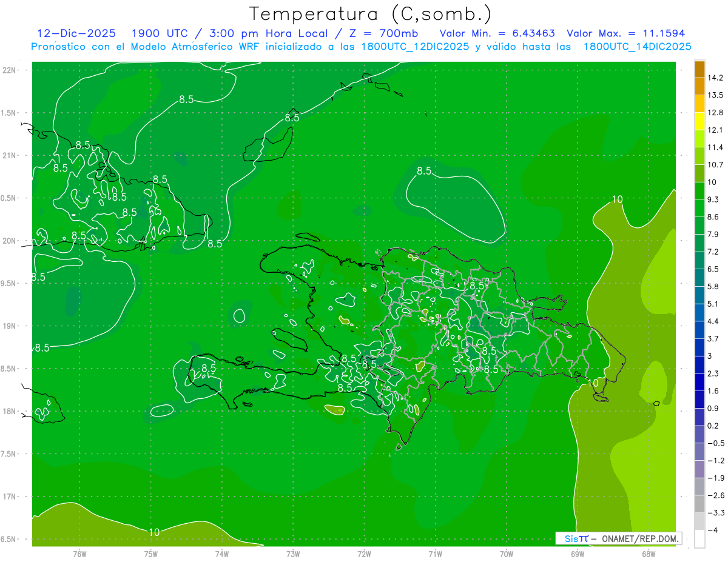Click the '69W' longitude axis label
This screenshot has width=728, height=562.
[x=577, y=554]
